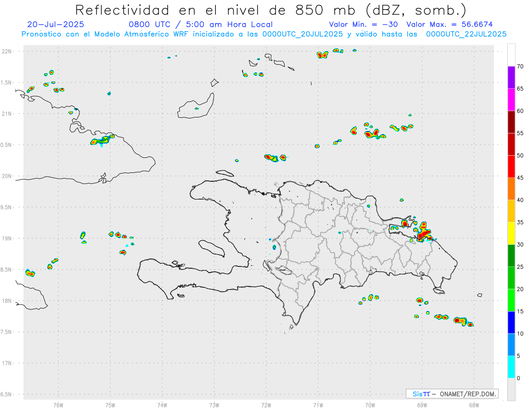532x411 pixels.
Task: Click the '22N' latitude axis label
Action: [x=8, y=51]
